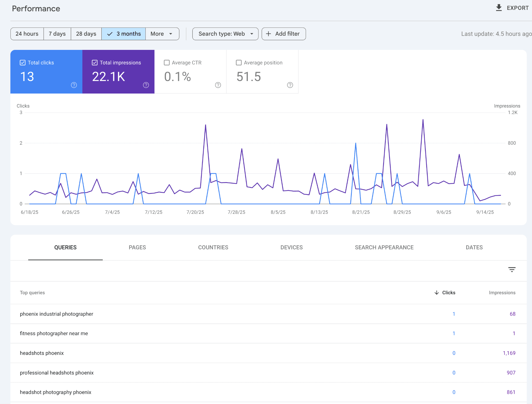Open the help tooltip on Total impressions card

click(146, 85)
